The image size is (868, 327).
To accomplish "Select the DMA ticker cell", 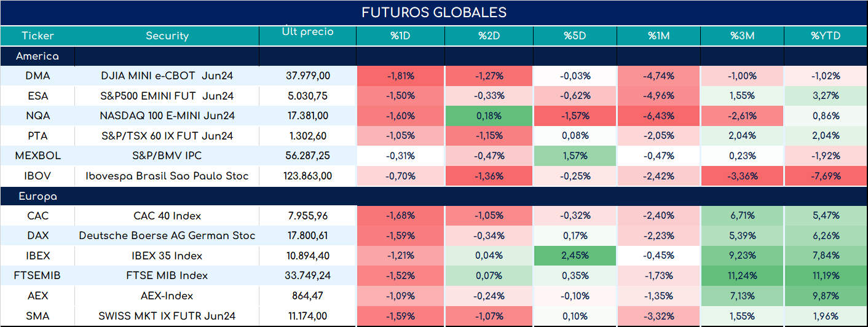I will tap(37, 76).
